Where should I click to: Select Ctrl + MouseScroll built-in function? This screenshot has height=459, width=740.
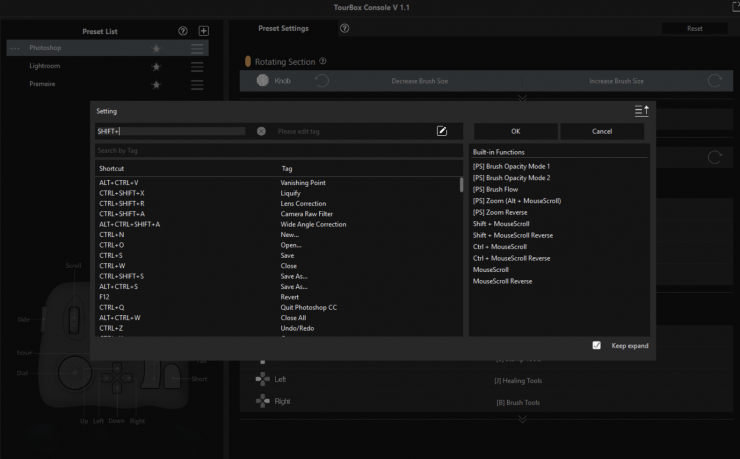pos(499,246)
